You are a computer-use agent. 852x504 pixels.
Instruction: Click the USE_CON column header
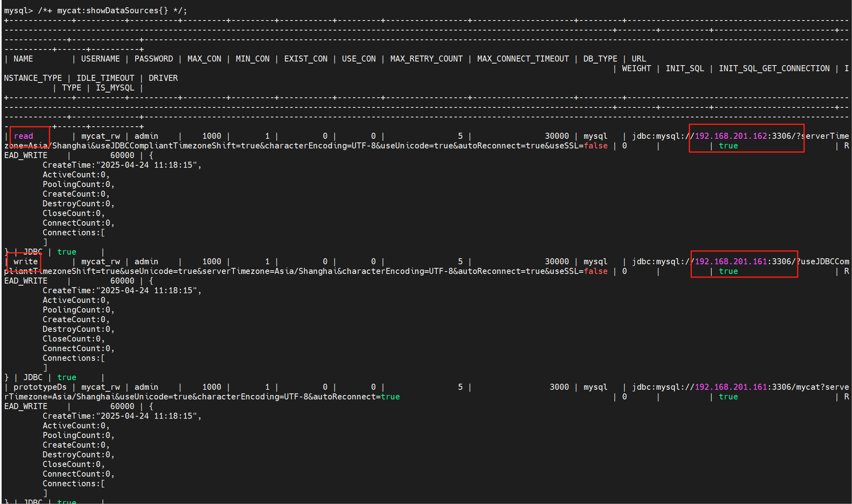coord(359,59)
